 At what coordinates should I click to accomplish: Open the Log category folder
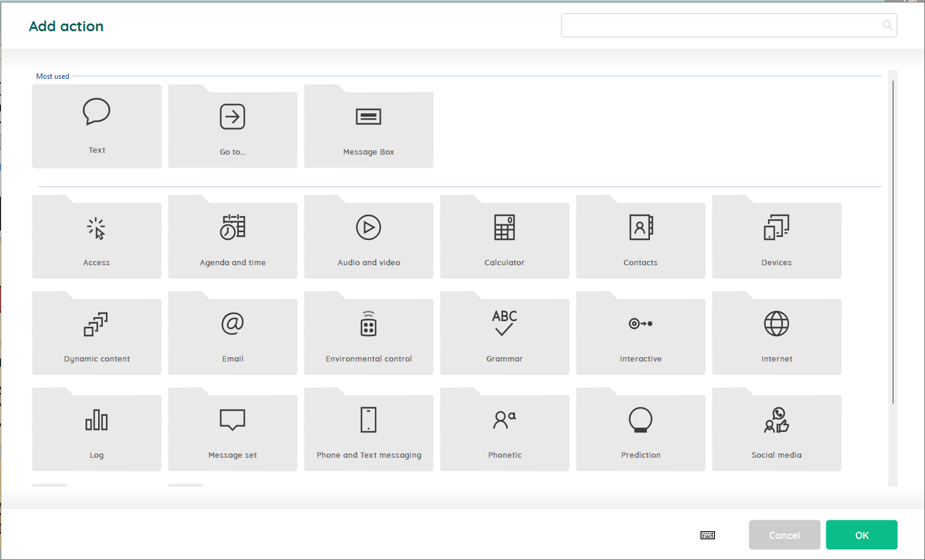click(97, 429)
